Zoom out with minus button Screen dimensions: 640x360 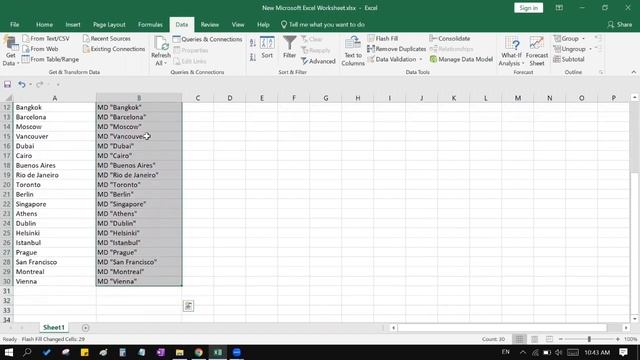[561, 339]
